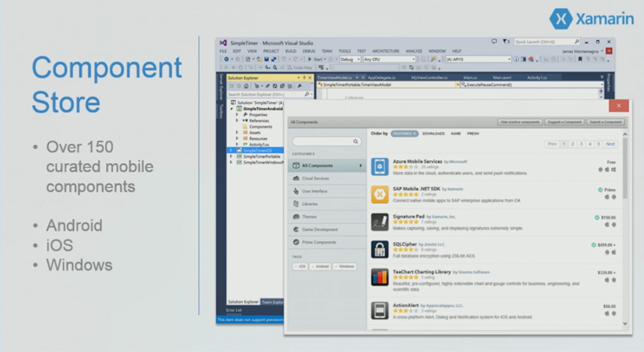This screenshot has width=644, height=352.
Task: Select the Signature Pad component icon
Action: point(379,222)
